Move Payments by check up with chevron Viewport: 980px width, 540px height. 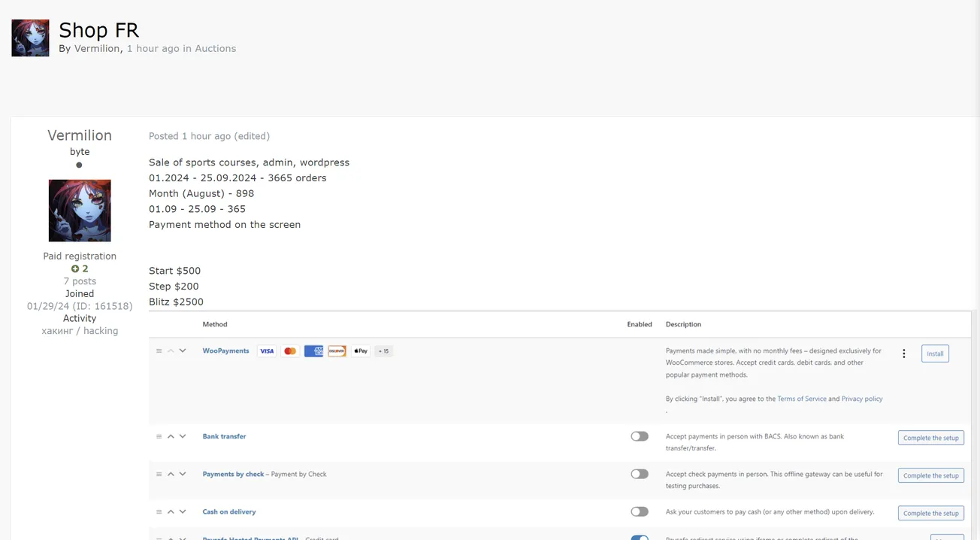point(171,474)
